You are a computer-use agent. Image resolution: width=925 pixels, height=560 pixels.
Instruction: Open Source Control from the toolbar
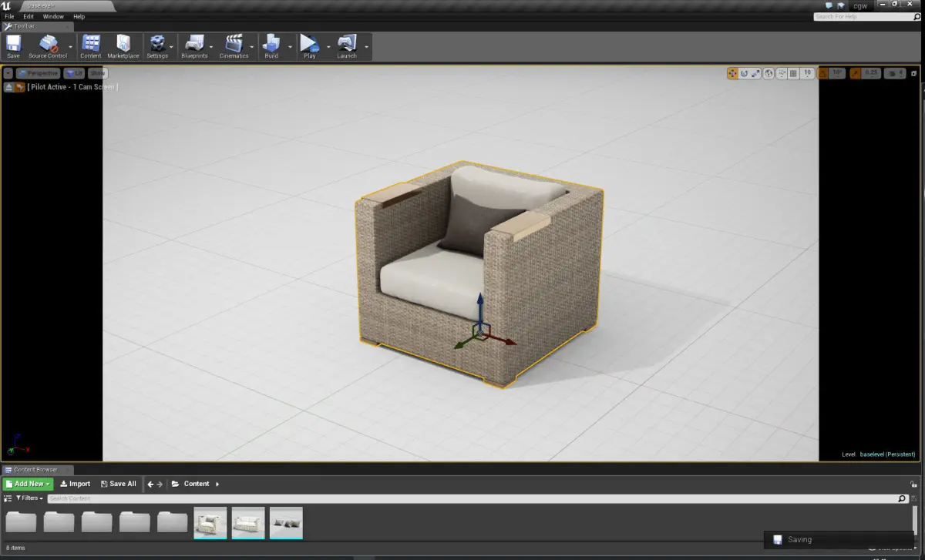(48, 45)
